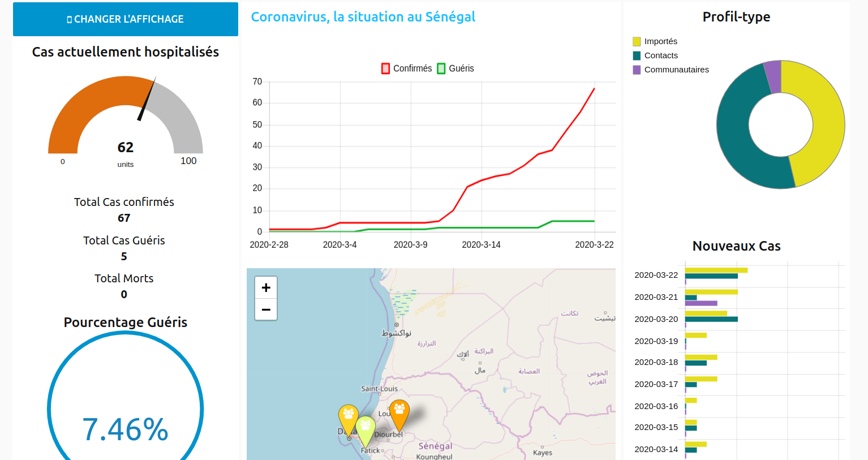Click the Cas actuellement hospitalisés heading

(x=126, y=52)
